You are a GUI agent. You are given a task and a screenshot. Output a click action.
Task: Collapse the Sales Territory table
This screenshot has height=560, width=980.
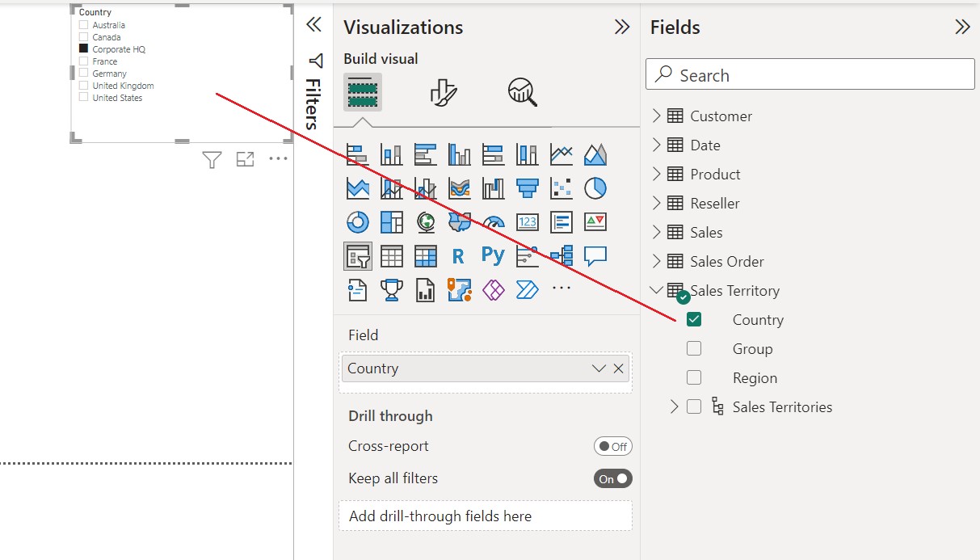point(656,290)
